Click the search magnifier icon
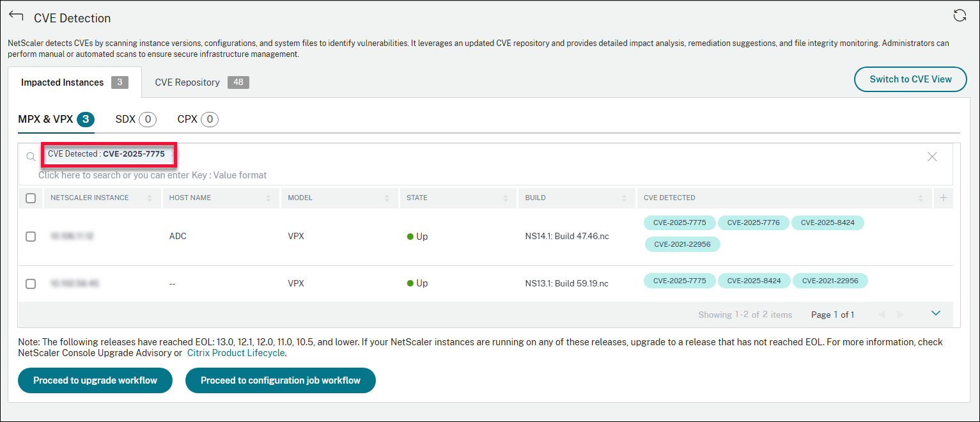Screen dimensions: 980x422 31,157
